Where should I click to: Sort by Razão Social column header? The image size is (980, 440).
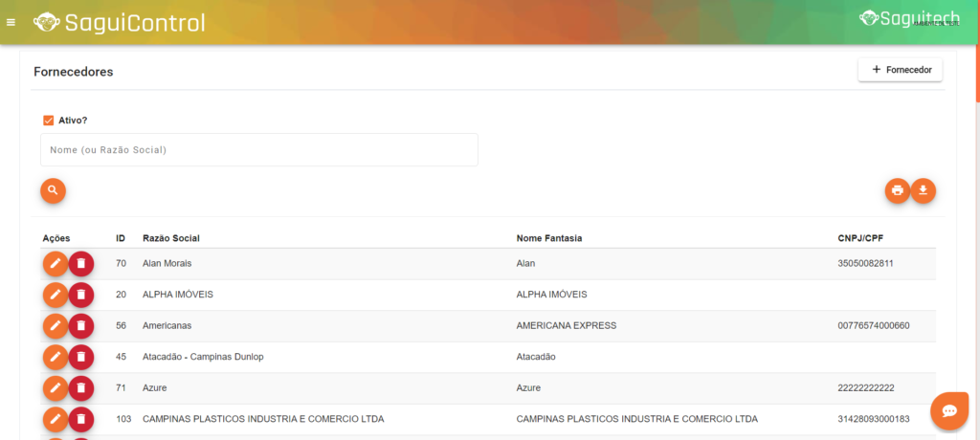click(170, 238)
